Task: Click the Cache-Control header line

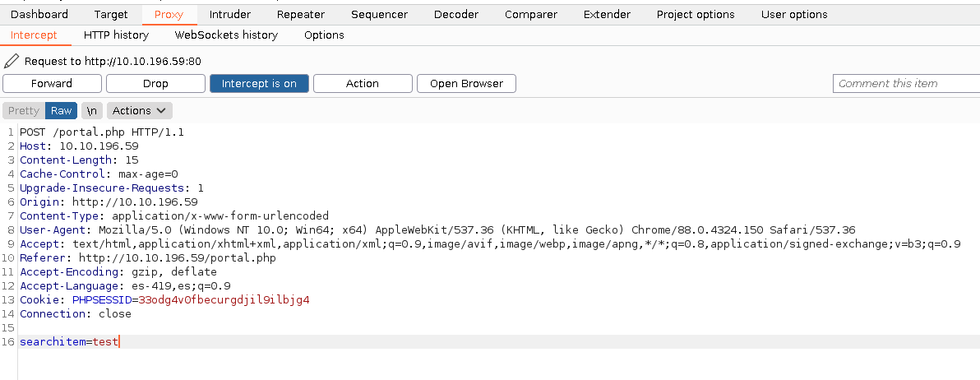Action: tap(99, 174)
